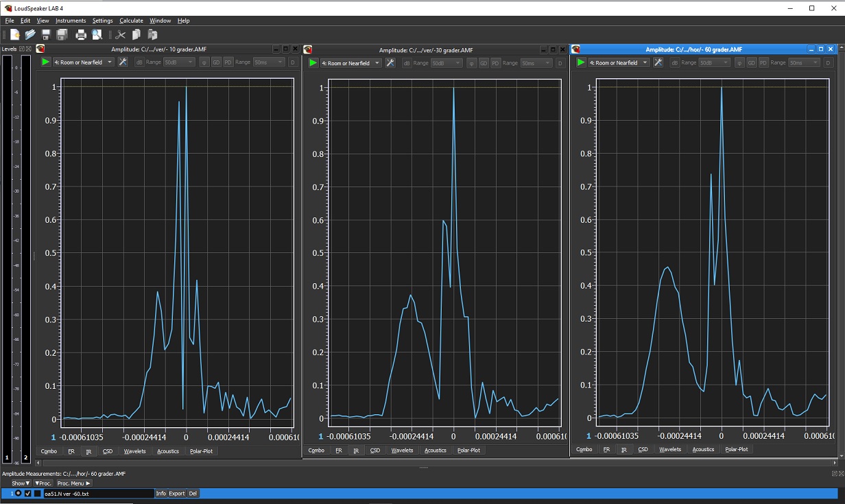Switch to Acoustics tab in -30 grader window
Image resolution: width=845 pixels, height=504 pixels.
(x=435, y=451)
